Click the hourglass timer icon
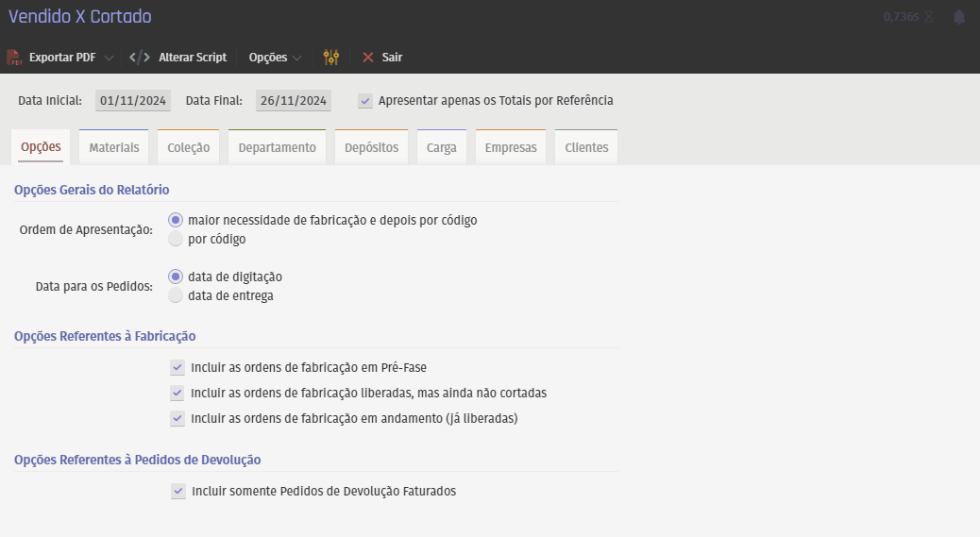The image size is (980, 537). [929, 17]
